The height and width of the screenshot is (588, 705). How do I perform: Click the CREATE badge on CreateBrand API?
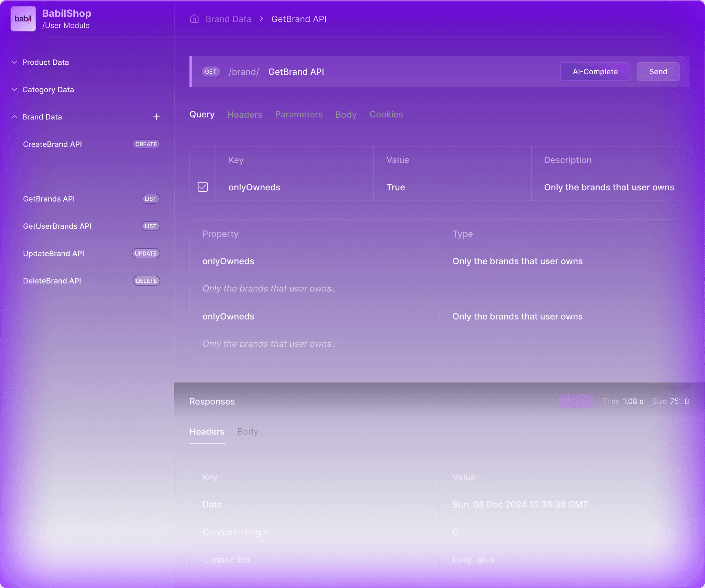(146, 144)
